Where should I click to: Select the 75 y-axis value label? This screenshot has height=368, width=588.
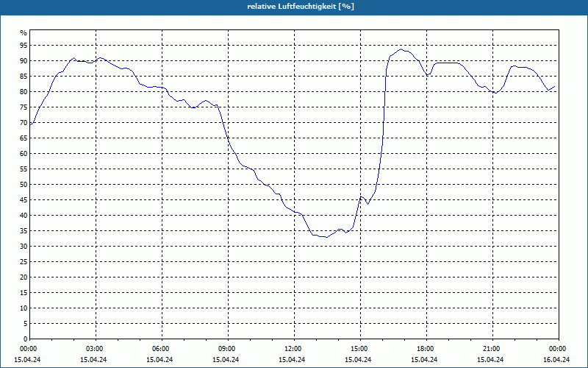pyautogui.click(x=24, y=107)
